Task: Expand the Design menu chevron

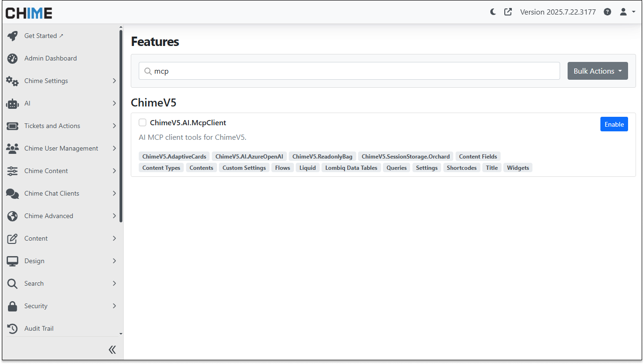Action: click(x=114, y=261)
